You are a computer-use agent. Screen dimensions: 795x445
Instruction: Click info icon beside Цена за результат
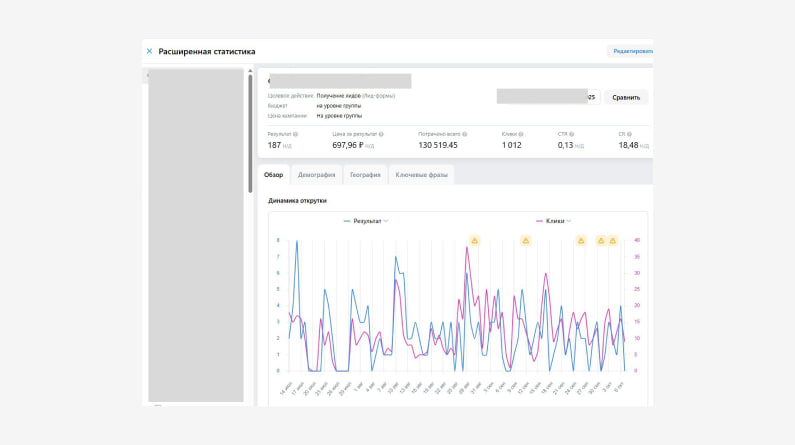pos(381,134)
